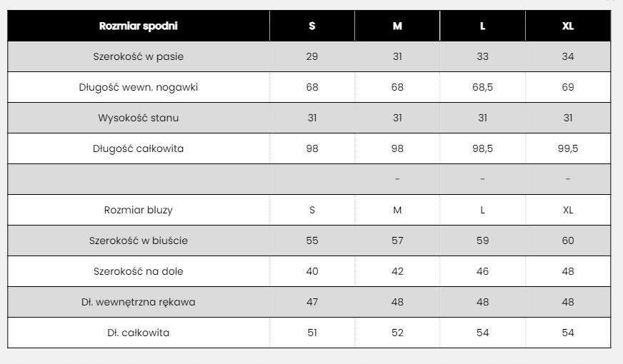Select bust width value 57 for size M
This screenshot has width=623, height=364.
click(397, 241)
